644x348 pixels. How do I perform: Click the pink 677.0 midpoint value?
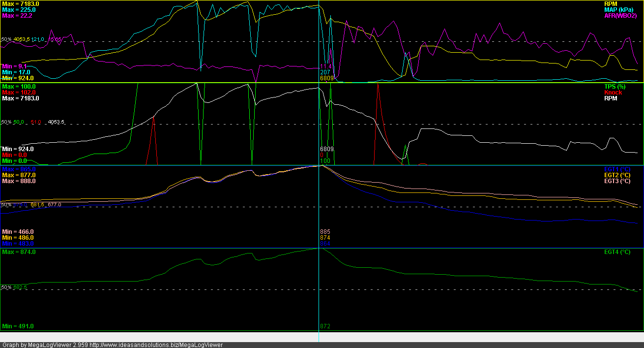click(x=55, y=205)
